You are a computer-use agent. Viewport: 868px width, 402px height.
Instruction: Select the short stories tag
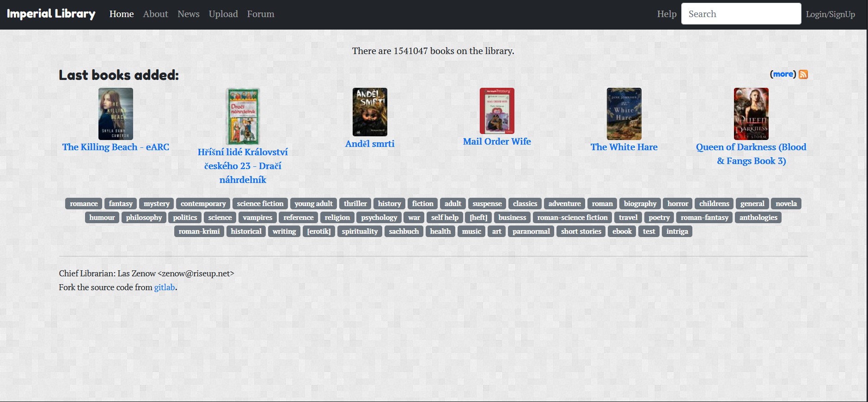(x=581, y=231)
